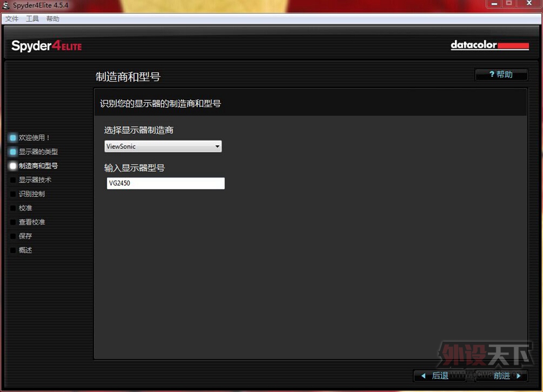Minimize the Spyder4Elite window

coord(494,4)
